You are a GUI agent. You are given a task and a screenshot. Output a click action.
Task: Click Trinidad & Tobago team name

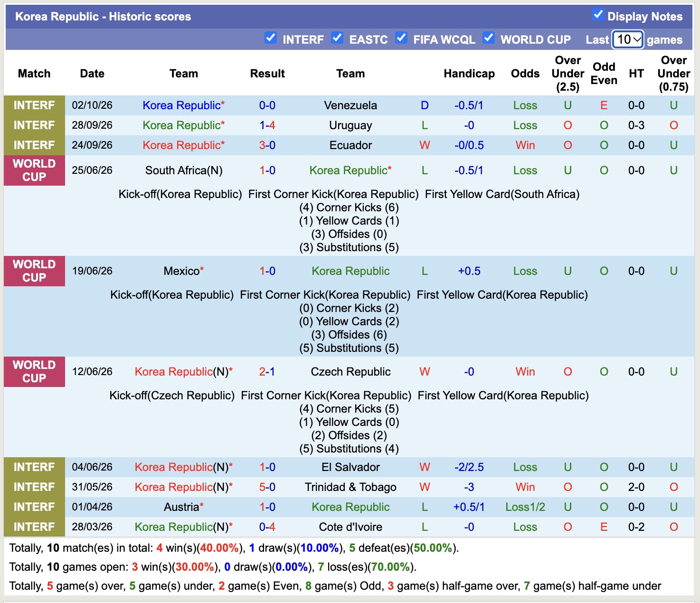pyautogui.click(x=350, y=487)
